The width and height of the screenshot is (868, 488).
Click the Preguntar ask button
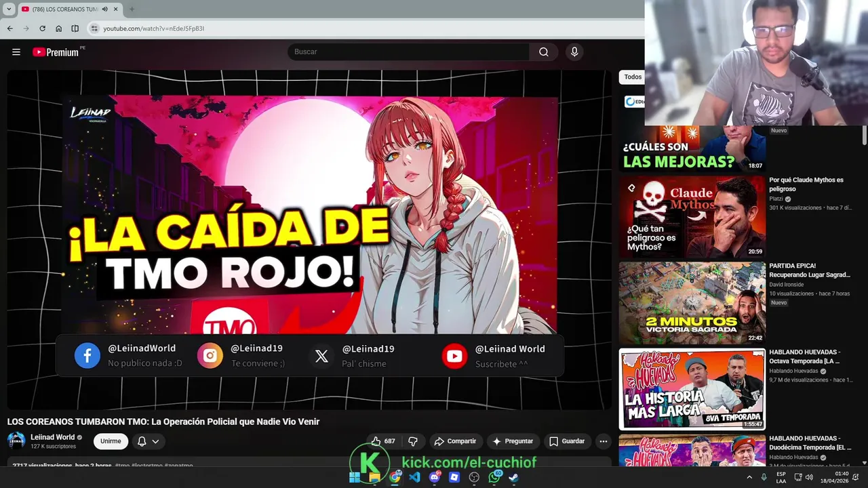point(513,441)
